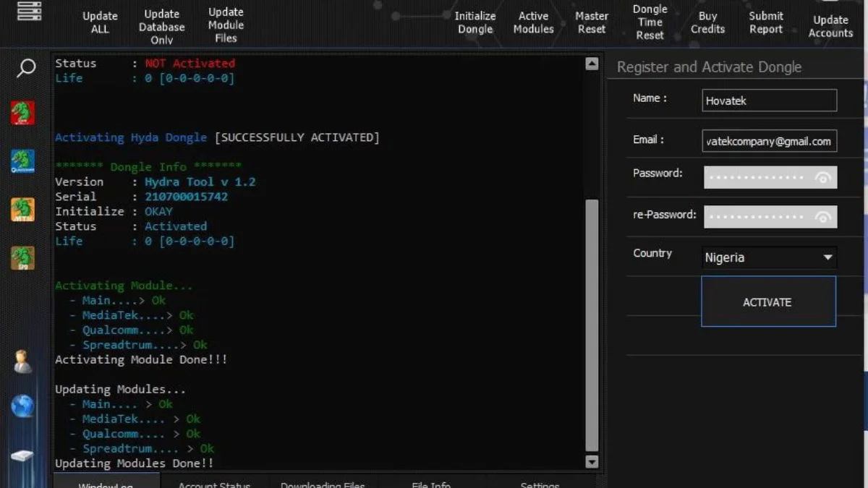Click Update Database Only
This screenshot has width=868, height=488.
pyautogui.click(x=162, y=27)
